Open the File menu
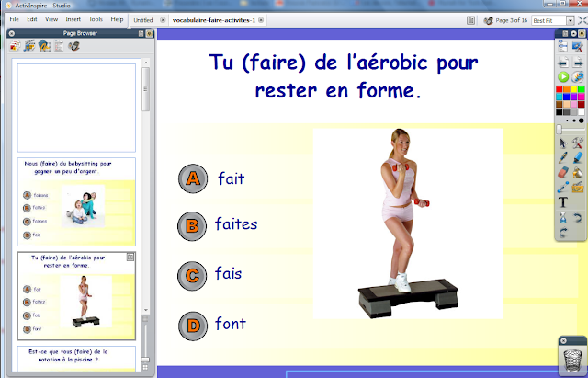This screenshot has width=588, height=378. [x=15, y=19]
